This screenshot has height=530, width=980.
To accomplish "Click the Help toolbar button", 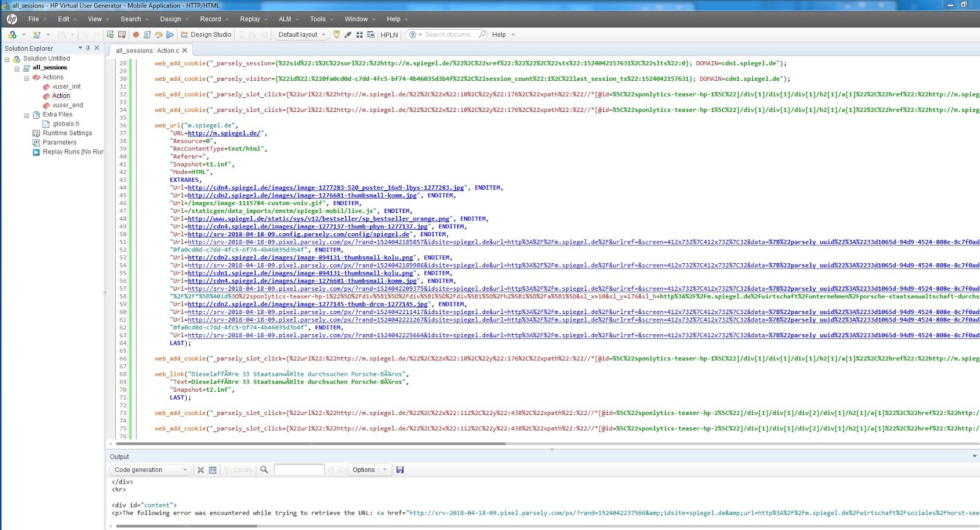I will click(x=499, y=35).
